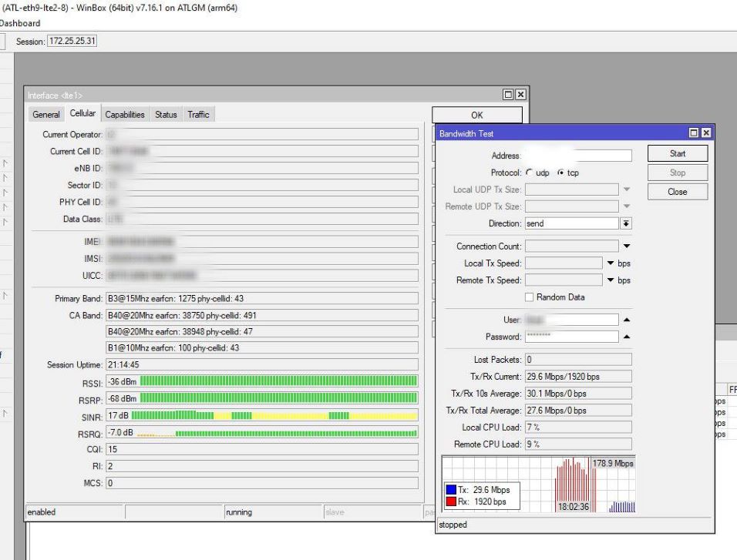Viewport: 737px width, 560px height.
Task: Click the Current Operator field
Action: [x=262, y=134]
